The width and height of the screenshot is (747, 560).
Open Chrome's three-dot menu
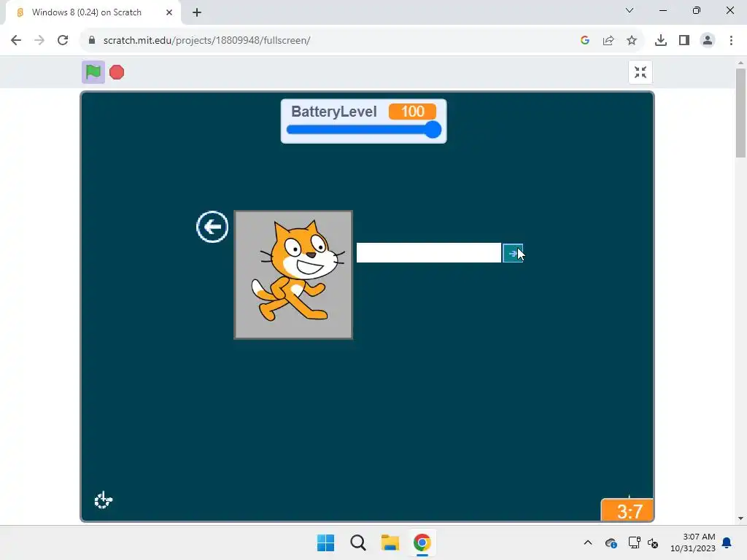[731, 41]
